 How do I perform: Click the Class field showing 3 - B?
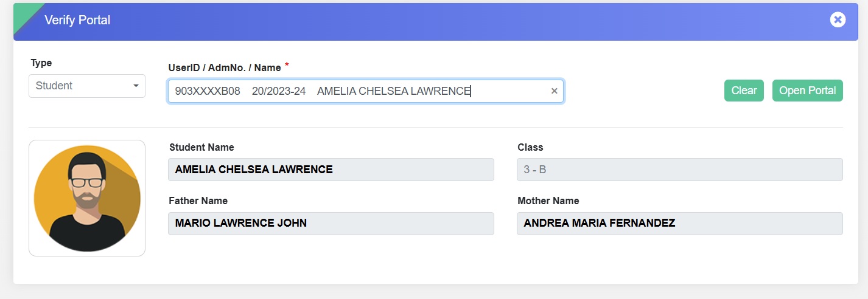point(679,170)
